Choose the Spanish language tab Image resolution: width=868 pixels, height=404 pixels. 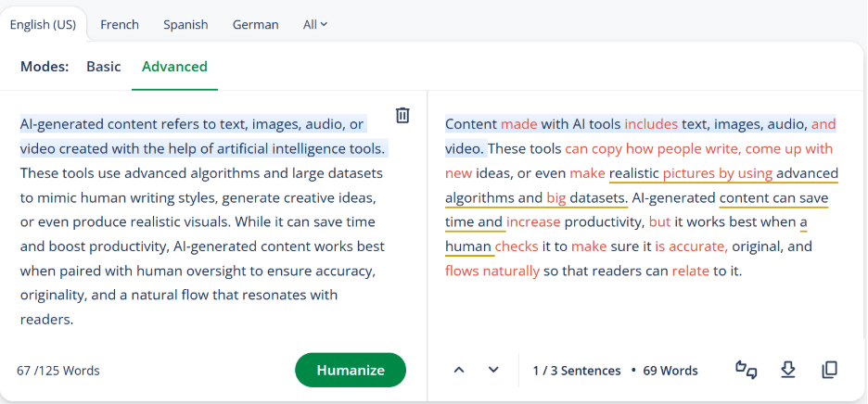tap(185, 25)
